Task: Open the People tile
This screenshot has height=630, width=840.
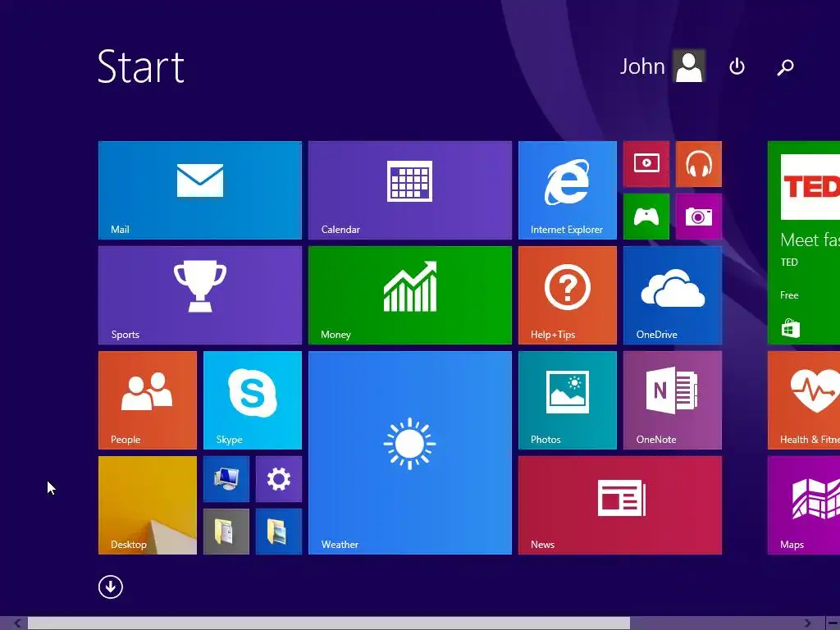Action: (x=148, y=400)
